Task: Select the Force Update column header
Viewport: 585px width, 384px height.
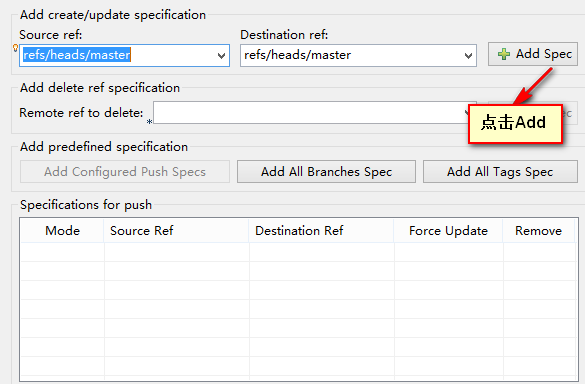Action: pos(448,231)
